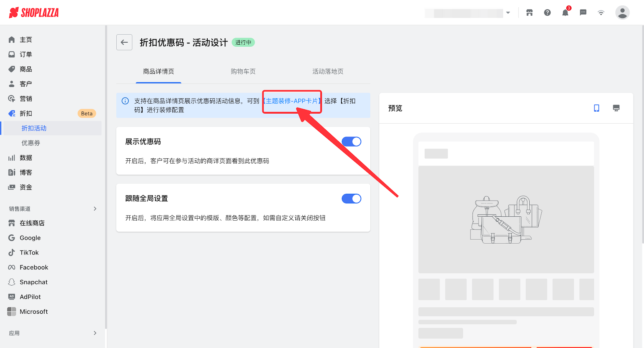Viewport: 644px width, 348px height.
Task: Open the chat messages icon
Action: tap(583, 12)
